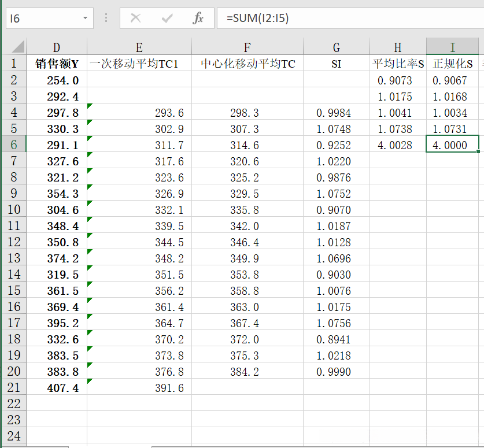Select cell with value 342.0
484x448 pixels.
247,226
